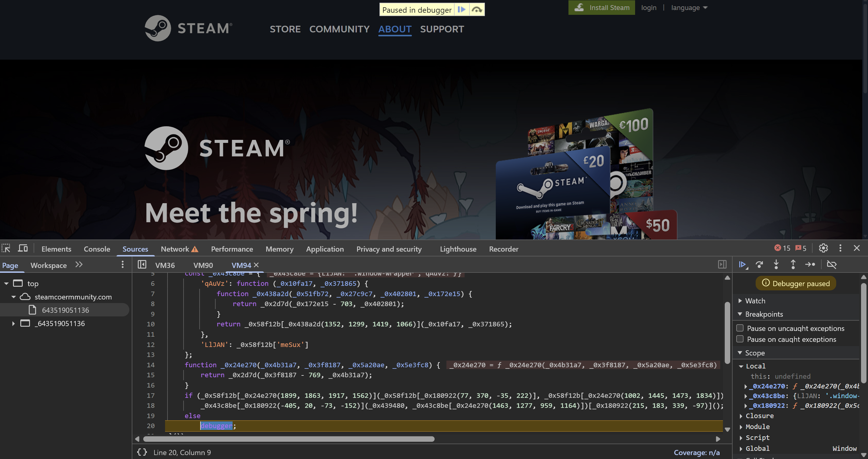
Task: Expand the _643519051136 frame node
Action: pyautogui.click(x=14, y=323)
